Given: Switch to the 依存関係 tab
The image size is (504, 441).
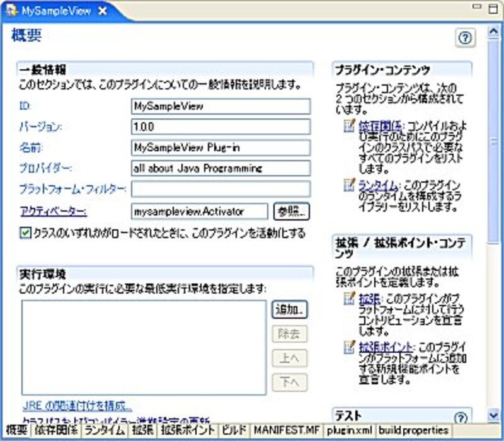Looking at the screenshot, I should 56,430.
